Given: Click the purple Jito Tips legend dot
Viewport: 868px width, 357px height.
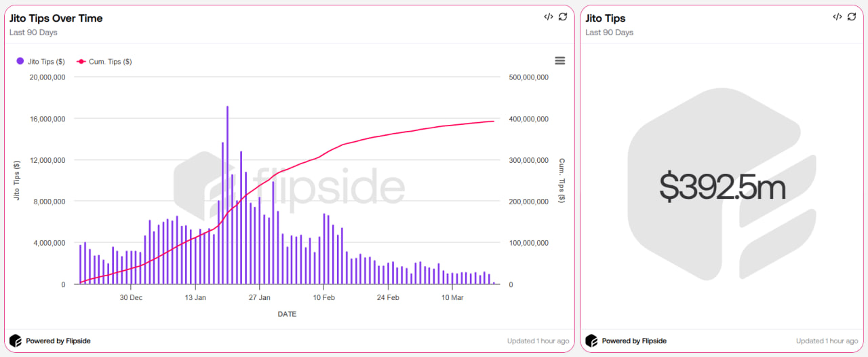Looking at the screenshot, I should 20,61.
